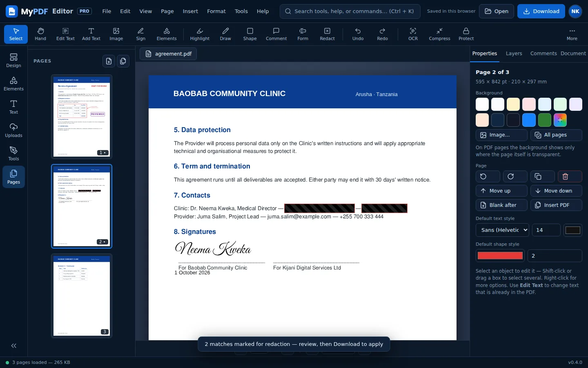
Task: Select the Hand tool
Action: click(x=40, y=34)
